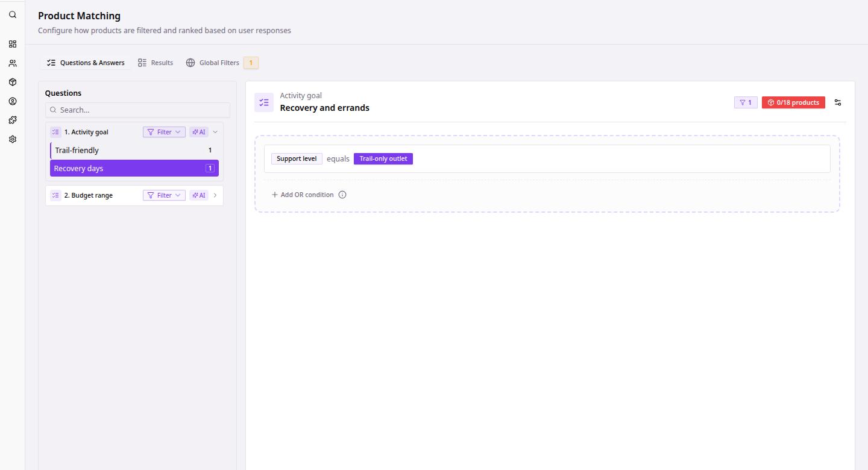Click the AI button for Budget range
This screenshot has width=868, height=470.
pos(199,195)
